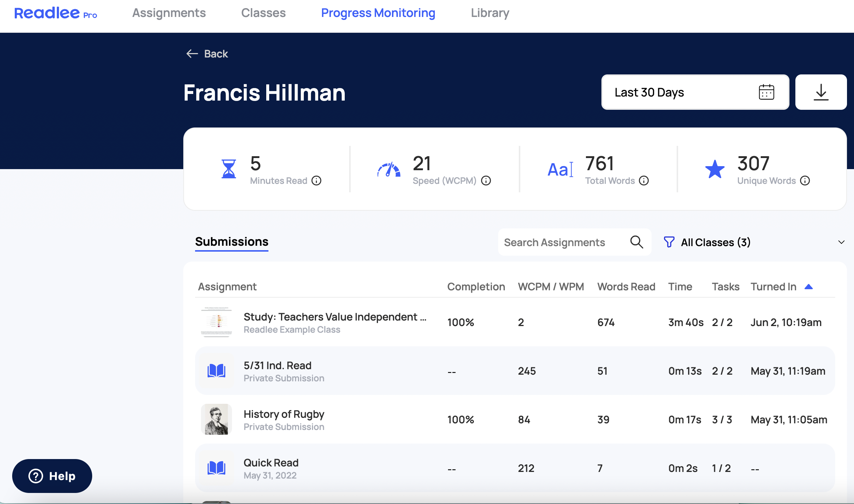Open the Assignments tab

pyautogui.click(x=169, y=13)
